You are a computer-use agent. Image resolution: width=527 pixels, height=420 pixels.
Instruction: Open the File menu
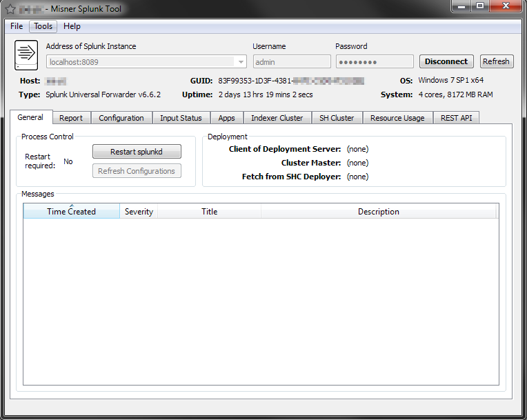[x=17, y=26]
